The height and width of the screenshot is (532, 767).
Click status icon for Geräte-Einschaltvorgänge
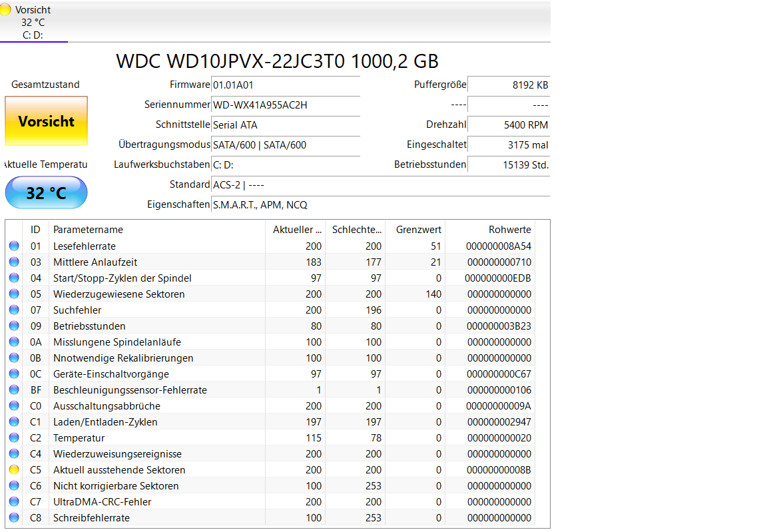[x=14, y=374]
